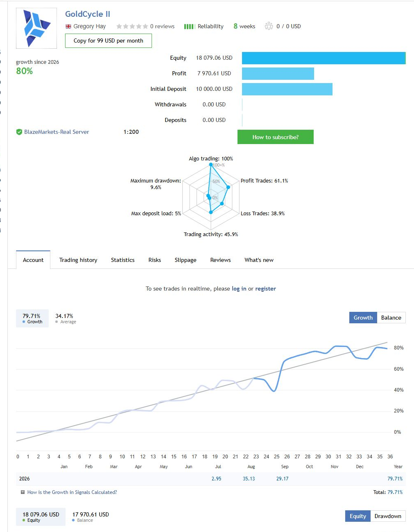This screenshot has height=532, width=414.
Task: Open the Statistics tab
Action: 123,260
